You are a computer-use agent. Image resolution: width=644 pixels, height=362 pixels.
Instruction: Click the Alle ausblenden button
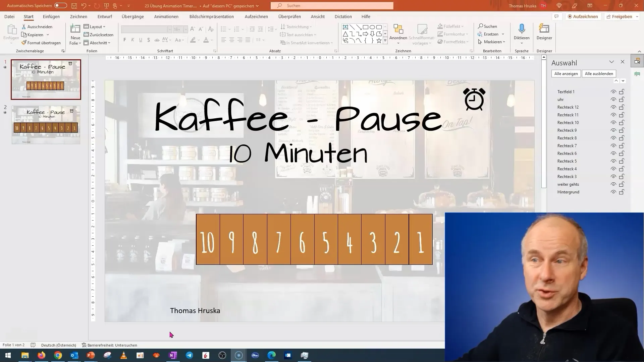[x=599, y=73]
